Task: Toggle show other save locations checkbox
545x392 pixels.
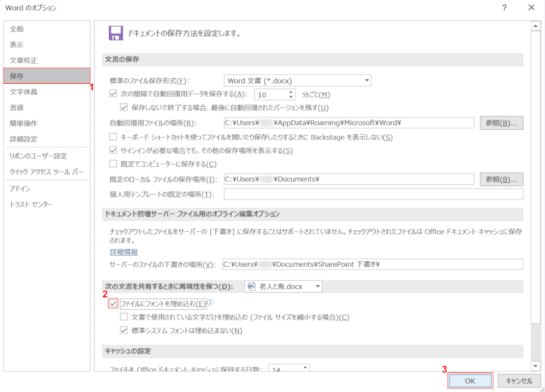Action: pos(113,150)
